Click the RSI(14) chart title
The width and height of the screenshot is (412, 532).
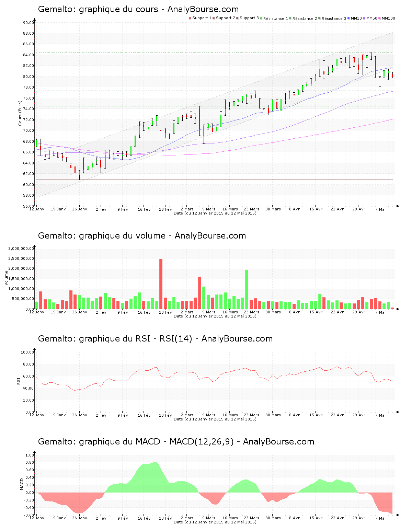[x=155, y=339]
